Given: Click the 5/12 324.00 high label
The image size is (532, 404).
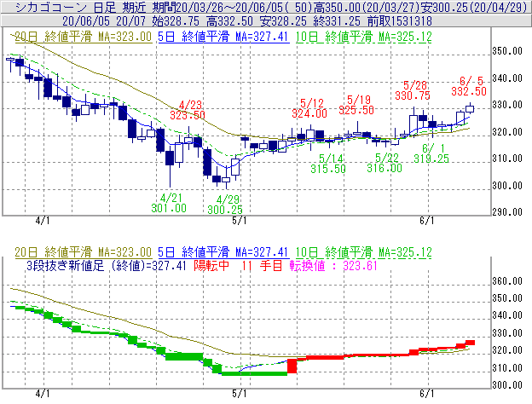Looking at the screenshot, I should (309, 108).
